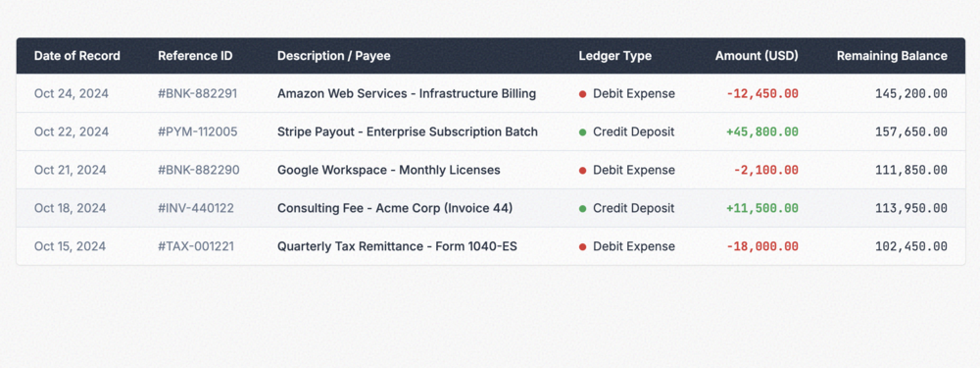
Task: Select the Oct 21, 2024 date cell
Action: [x=71, y=170]
